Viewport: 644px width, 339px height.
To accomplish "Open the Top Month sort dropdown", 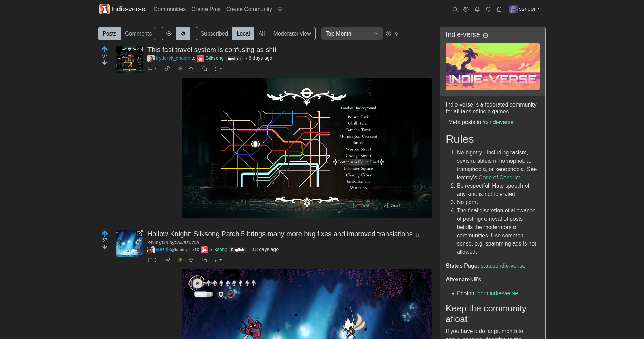I will (352, 33).
